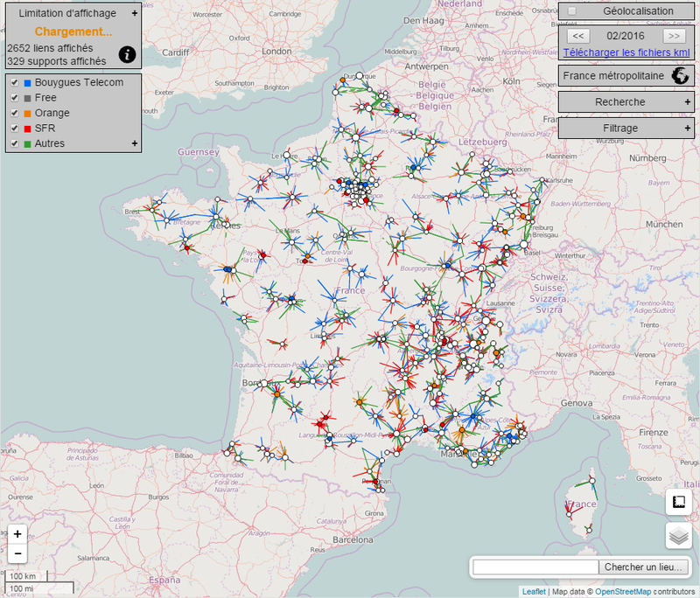Click the rectangle view icon above the layers control

678,500
